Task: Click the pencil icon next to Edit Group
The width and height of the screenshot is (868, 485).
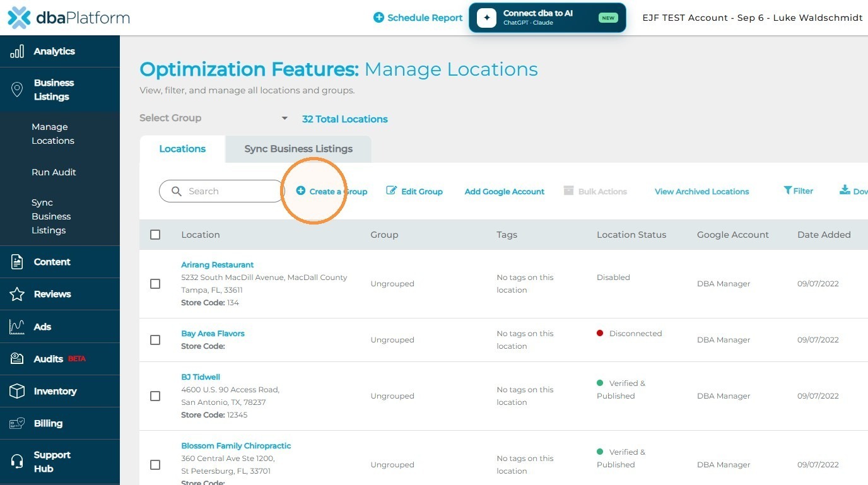Action: [x=392, y=190]
